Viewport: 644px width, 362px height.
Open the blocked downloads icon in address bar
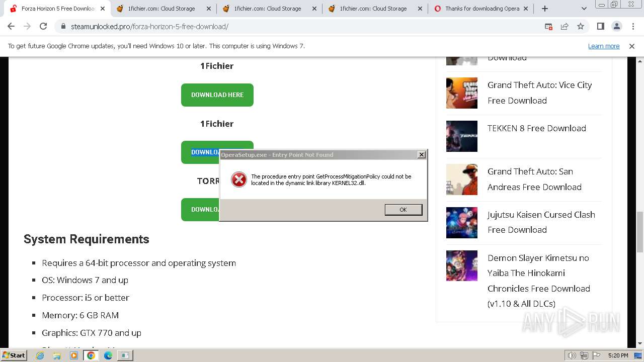(x=549, y=27)
